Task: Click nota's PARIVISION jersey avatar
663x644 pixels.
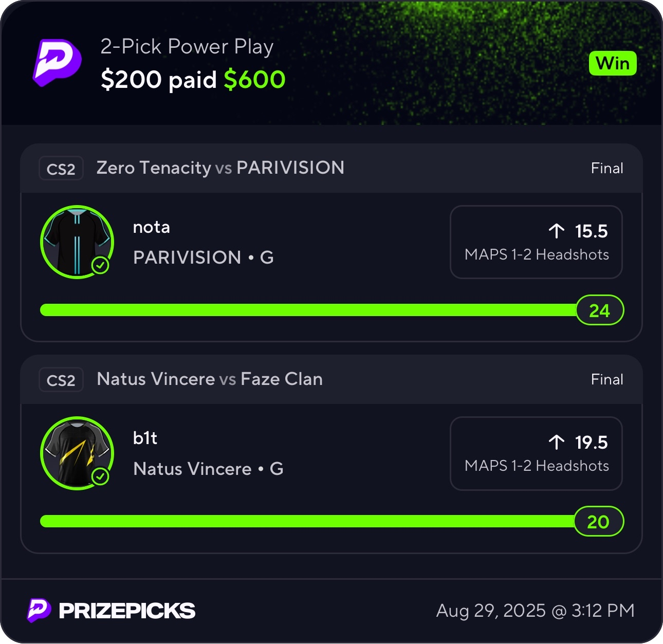Action: (77, 242)
